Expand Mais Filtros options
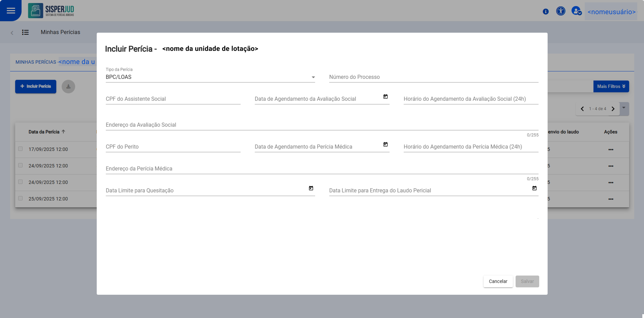Viewport: 644px width, 318px height. (x=611, y=87)
